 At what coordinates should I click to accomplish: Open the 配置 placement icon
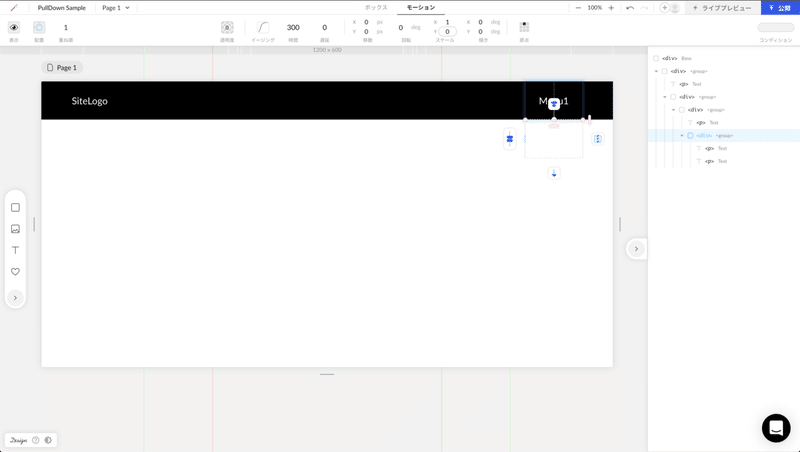(x=39, y=28)
